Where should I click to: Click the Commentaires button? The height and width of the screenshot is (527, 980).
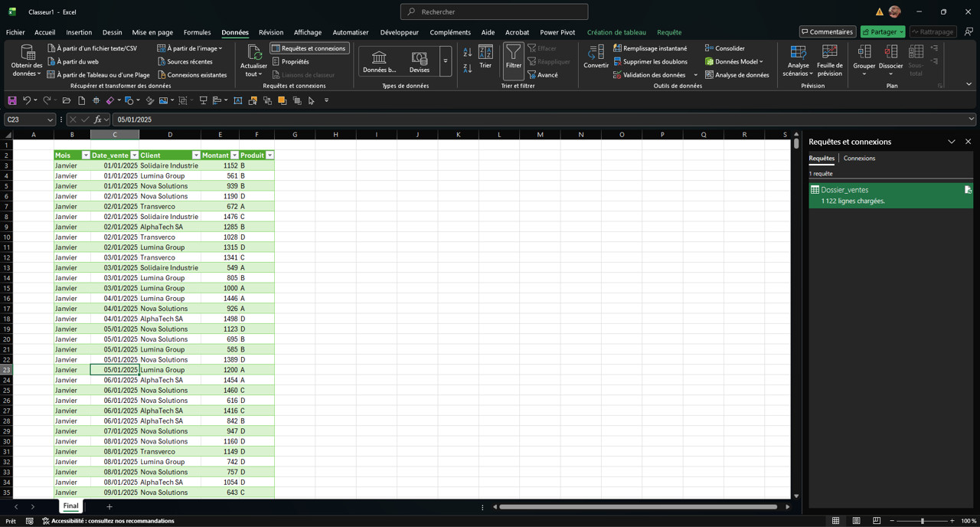[x=827, y=32]
